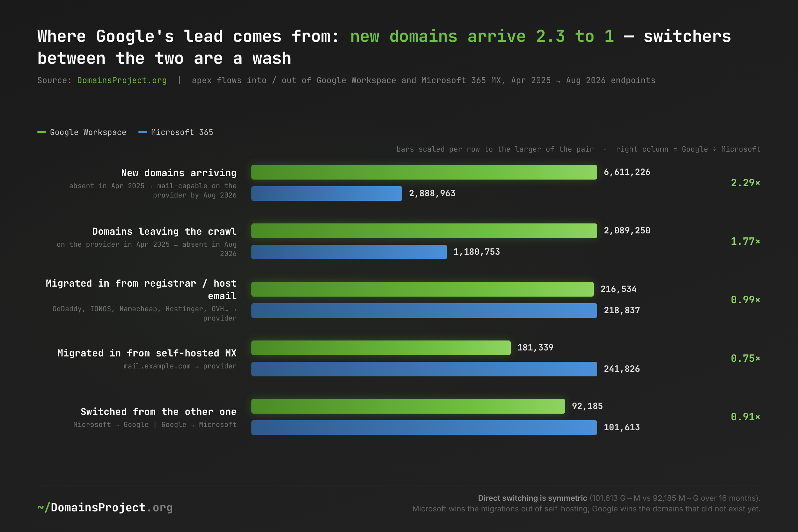Click the "Migrated in from registrar / host email" label
This screenshot has width=798, height=532.
(x=141, y=290)
